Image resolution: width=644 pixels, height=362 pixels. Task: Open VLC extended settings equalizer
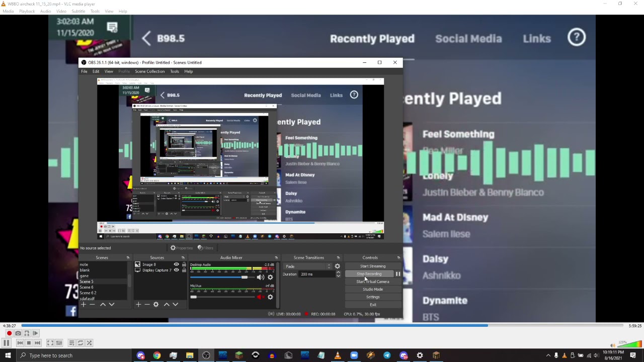point(59,343)
